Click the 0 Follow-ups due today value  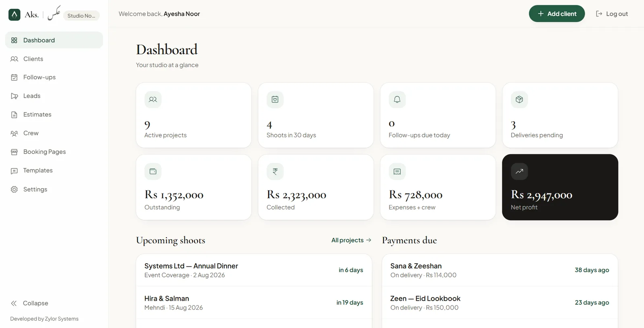pos(392,124)
